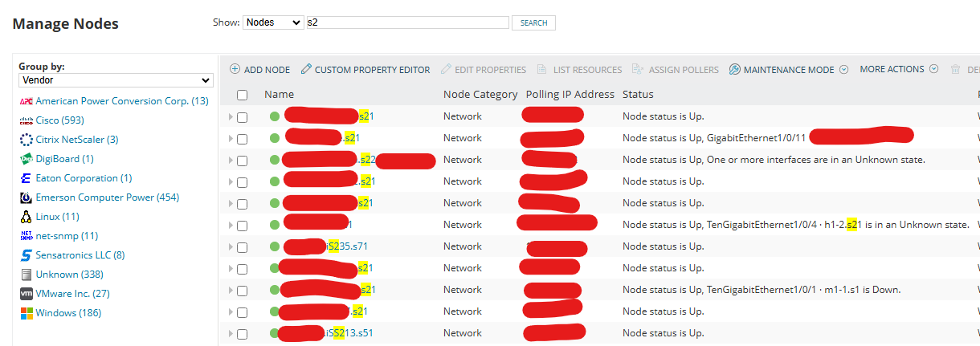Click the Add Node plus icon
The image size is (980, 346).
(x=235, y=70)
